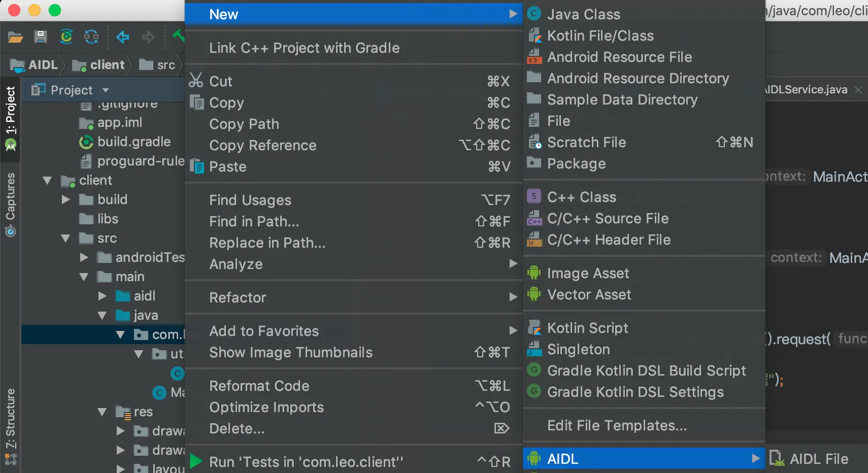Click the Save All toolbar icon
The height and width of the screenshot is (473, 868).
click(x=41, y=37)
